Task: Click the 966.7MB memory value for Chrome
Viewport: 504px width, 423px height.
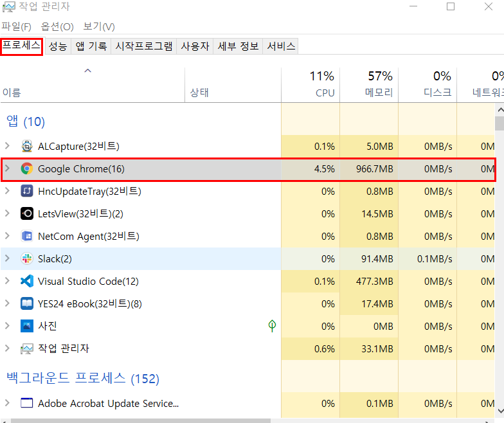Action: pyautogui.click(x=374, y=168)
